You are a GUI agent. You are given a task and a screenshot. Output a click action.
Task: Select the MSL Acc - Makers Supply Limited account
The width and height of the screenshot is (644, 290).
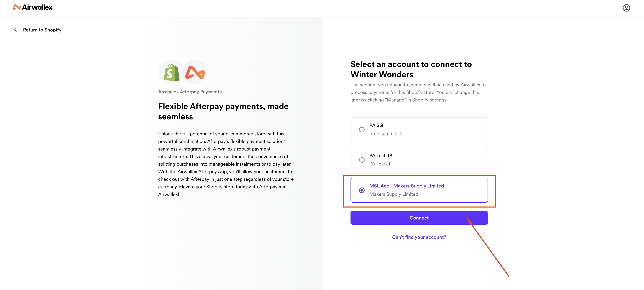tap(362, 190)
